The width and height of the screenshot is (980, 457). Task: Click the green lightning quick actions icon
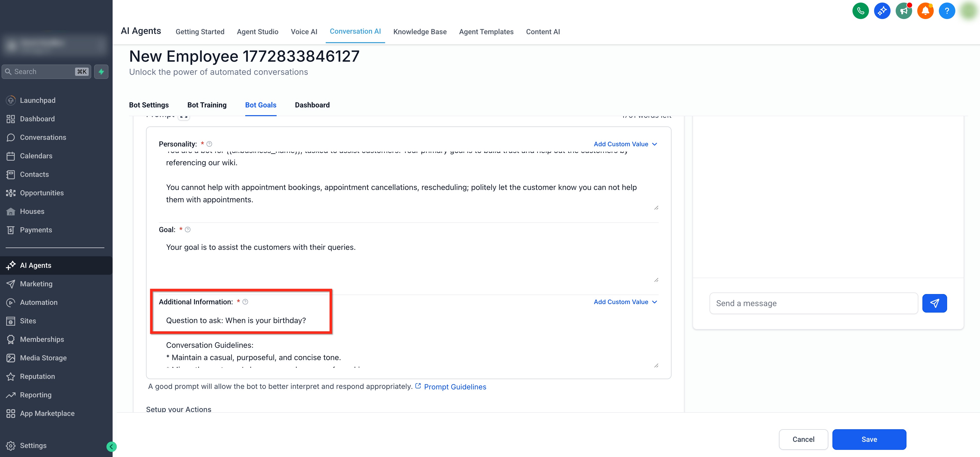point(101,71)
